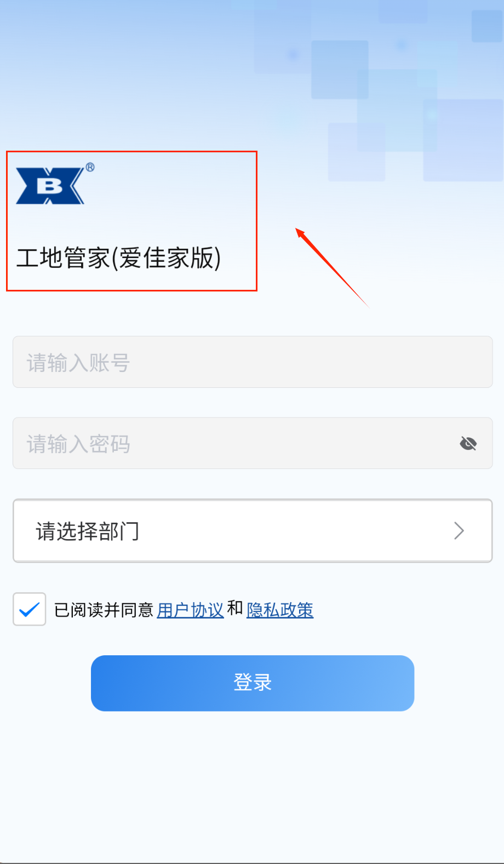The image size is (504, 864).
Task: Click the registered trademark symbol beside logo
Action: pos(90,167)
